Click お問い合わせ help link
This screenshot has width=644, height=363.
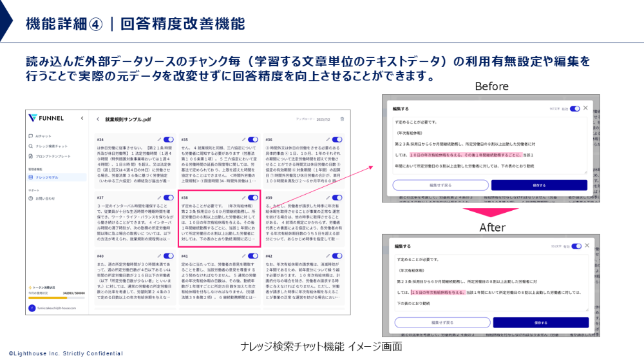[x=45, y=198]
